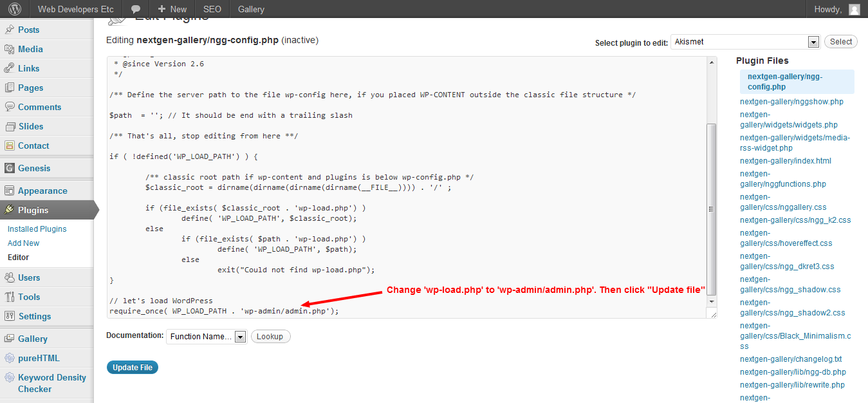
Task: Open nextgen-gallery/css/ngg_dkret3.css file
Action: (x=787, y=261)
